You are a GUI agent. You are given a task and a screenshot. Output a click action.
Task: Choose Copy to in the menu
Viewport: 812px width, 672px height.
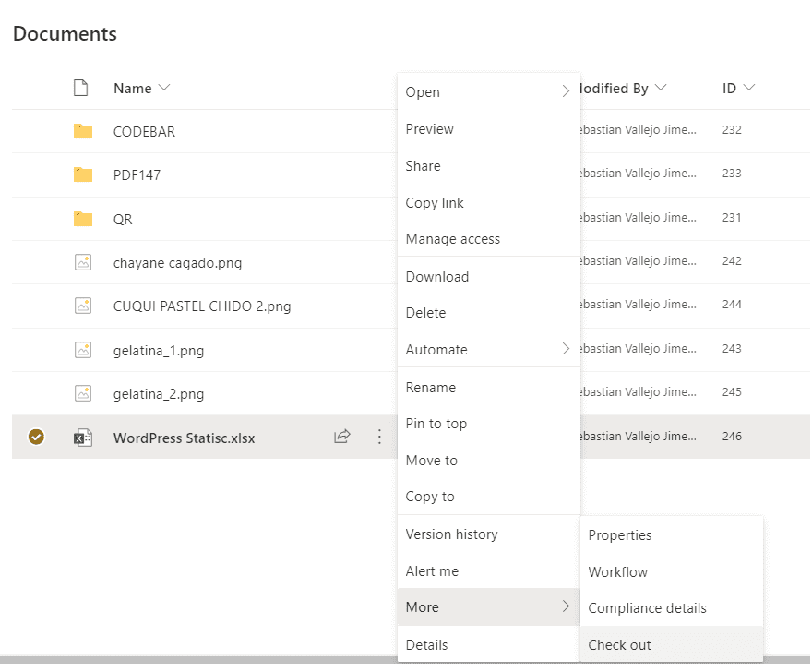[x=489, y=497]
